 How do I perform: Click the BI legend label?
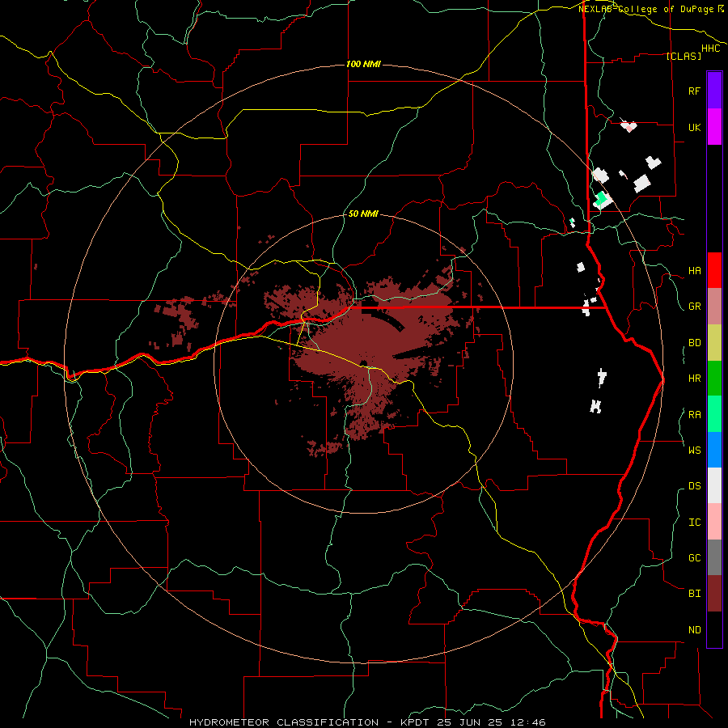pyautogui.click(x=694, y=594)
